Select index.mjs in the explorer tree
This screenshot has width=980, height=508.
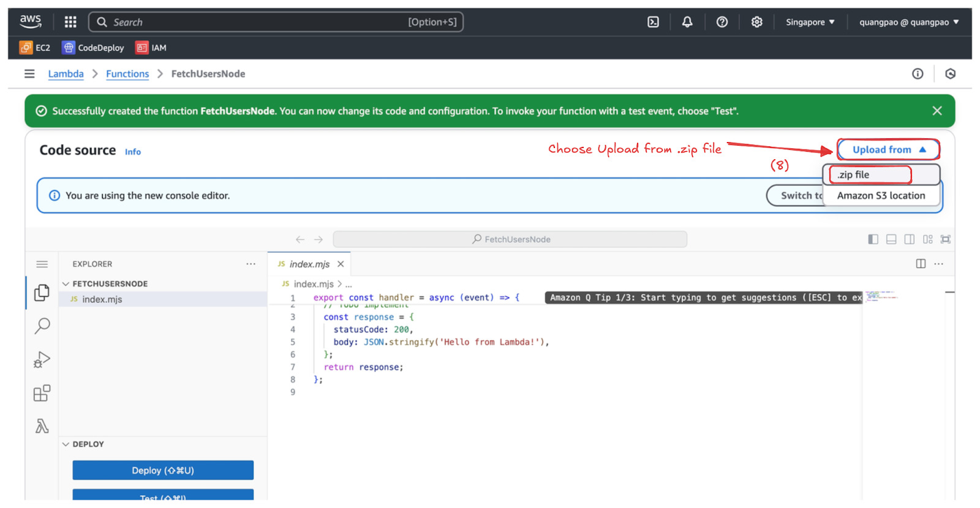(x=163, y=299)
